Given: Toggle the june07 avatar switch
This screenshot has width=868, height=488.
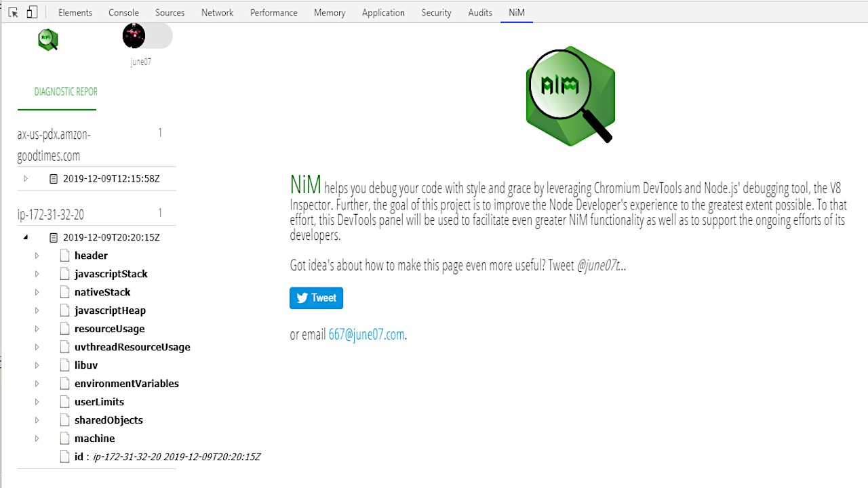Looking at the screenshot, I should pyautogui.click(x=147, y=36).
